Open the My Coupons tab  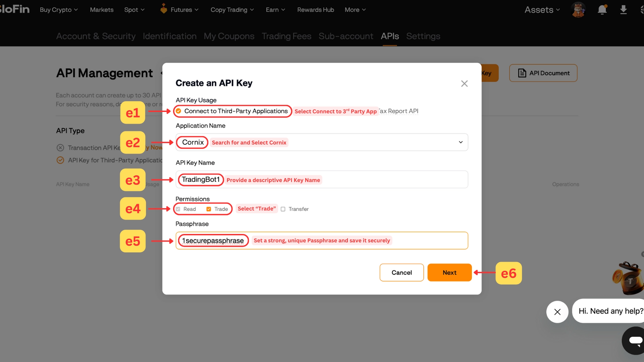[x=229, y=36]
